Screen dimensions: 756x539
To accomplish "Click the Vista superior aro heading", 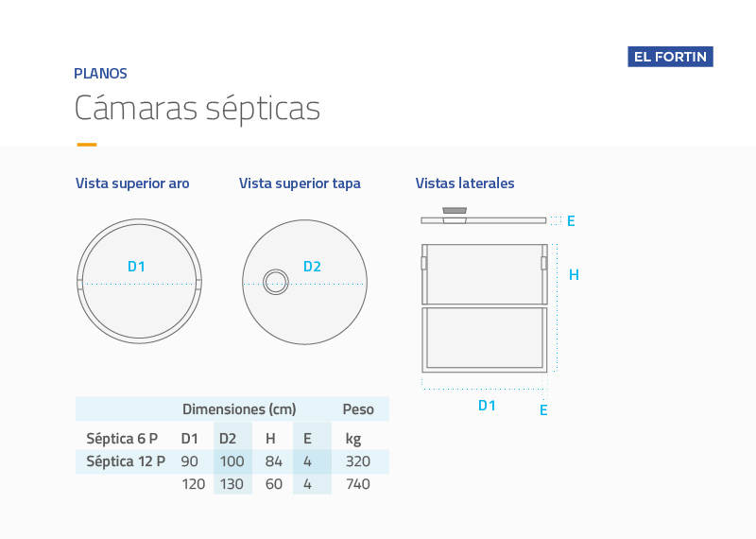I will pos(132,183).
